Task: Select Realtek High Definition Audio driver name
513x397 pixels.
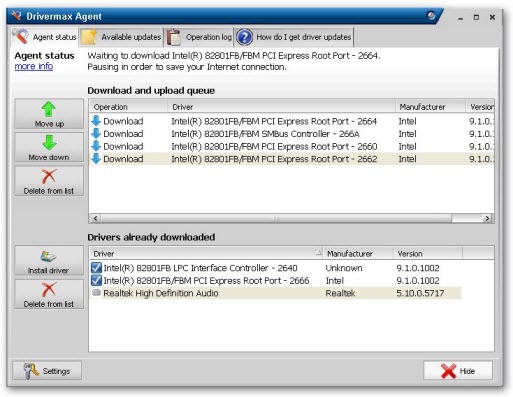Action: 161,293
